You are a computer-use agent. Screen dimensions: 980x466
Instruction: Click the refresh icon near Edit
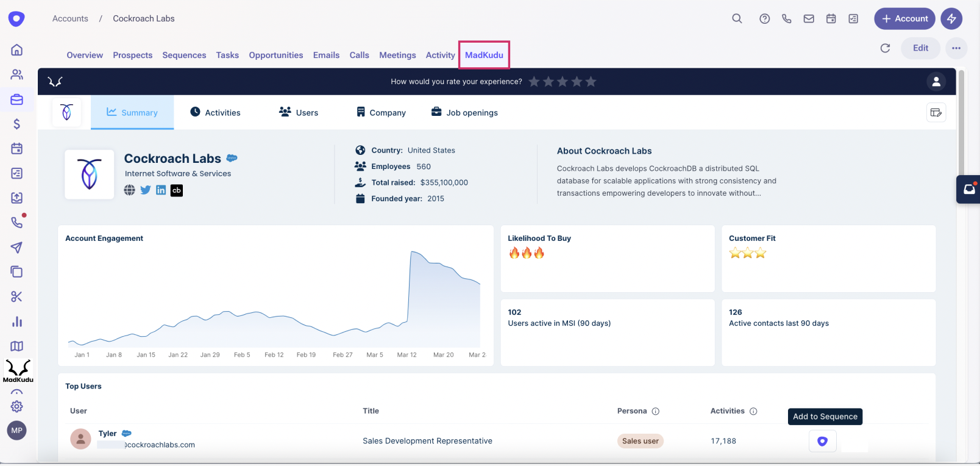886,48
